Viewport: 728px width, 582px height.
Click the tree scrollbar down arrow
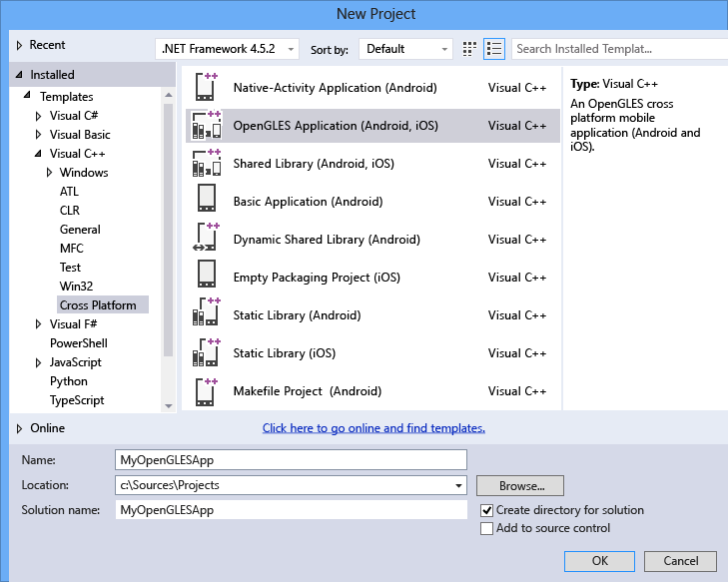coord(169,406)
